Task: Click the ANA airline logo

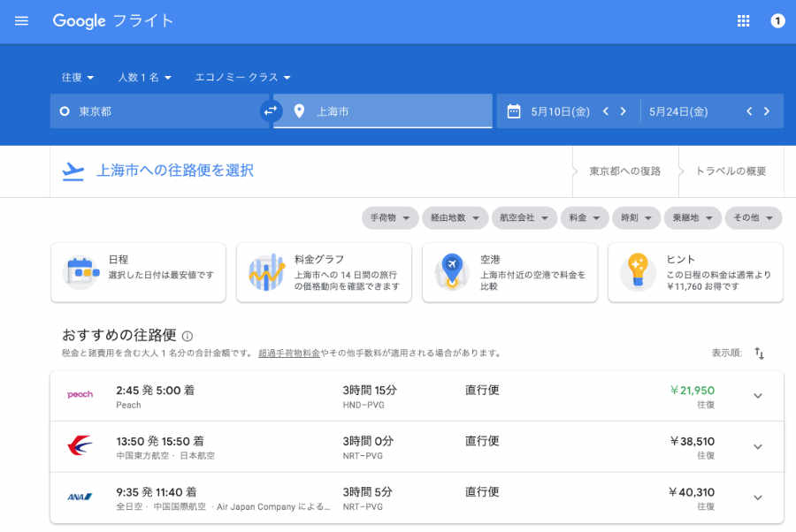Action: pyautogui.click(x=80, y=497)
